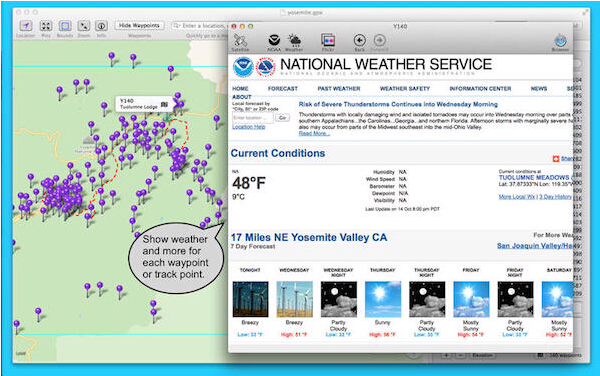Click the four-arrows icon in the map toolbar

(46, 26)
